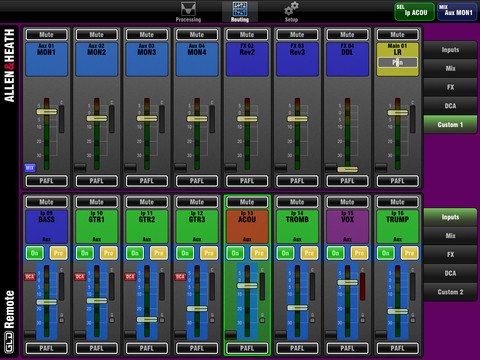Mute the Aux 01 MON1 channel
This screenshot has height=360, width=480.
46,34
